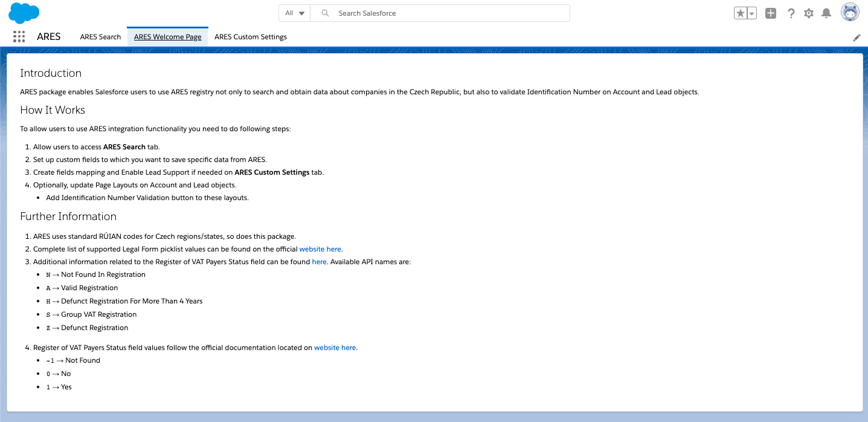Image resolution: width=868 pixels, height=422 pixels.
Task: Expand the favorites list dropdown arrow
Action: 752,13
